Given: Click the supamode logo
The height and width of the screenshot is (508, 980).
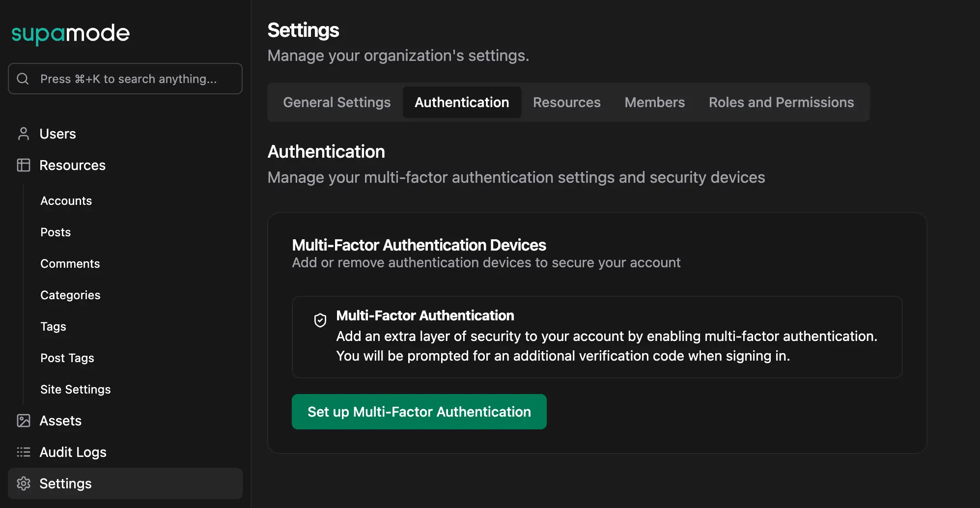Looking at the screenshot, I should 70,33.
